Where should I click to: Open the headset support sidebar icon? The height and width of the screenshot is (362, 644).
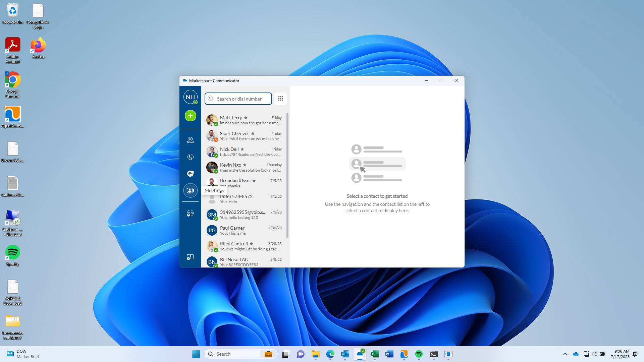(x=190, y=214)
